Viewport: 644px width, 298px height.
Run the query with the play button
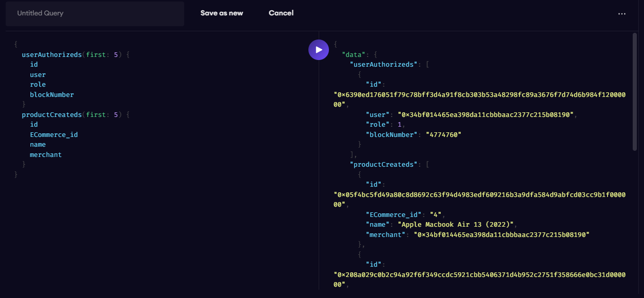point(319,50)
